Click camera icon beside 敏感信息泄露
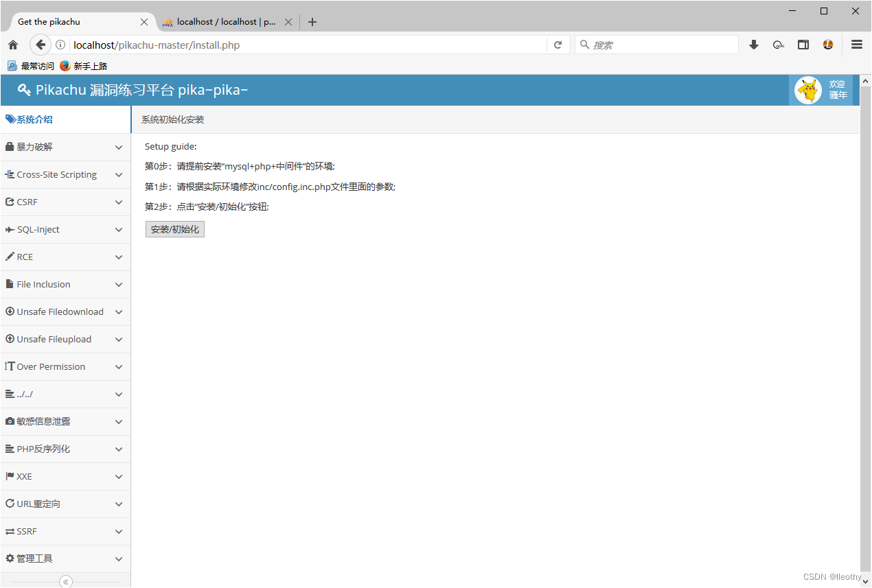Image resolution: width=872 pixels, height=588 pixels. 10,421
